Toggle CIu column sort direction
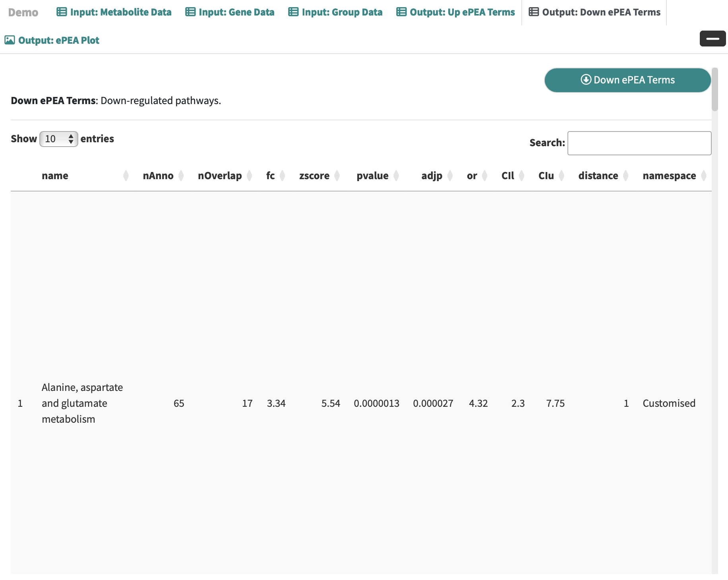This screenshot has height=580, width=728. click(x=561, y=176)
